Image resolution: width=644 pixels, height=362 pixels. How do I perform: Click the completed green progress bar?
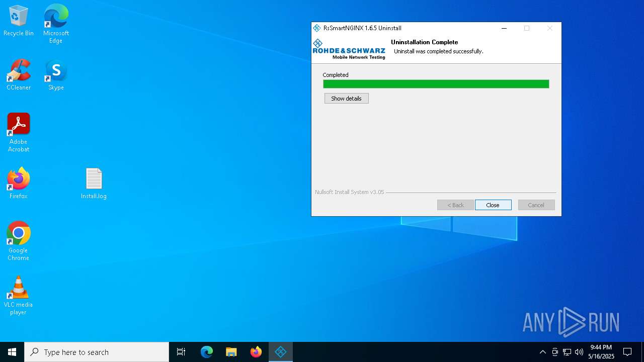point(436,84)
